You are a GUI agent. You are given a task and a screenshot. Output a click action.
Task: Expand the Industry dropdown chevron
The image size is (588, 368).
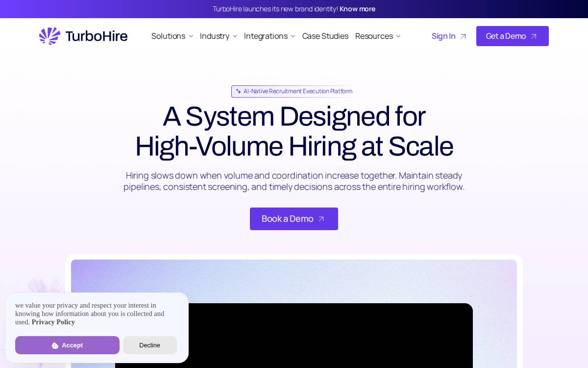coord(235,36)
